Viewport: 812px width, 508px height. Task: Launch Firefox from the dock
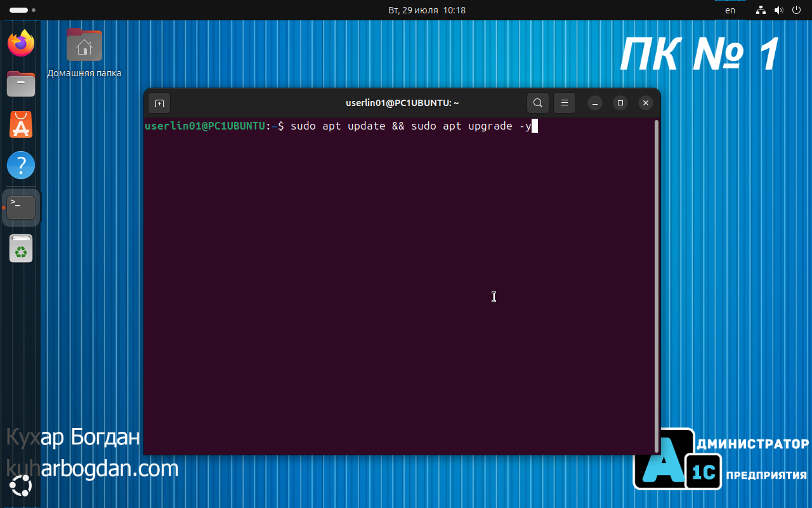[21, 43]
